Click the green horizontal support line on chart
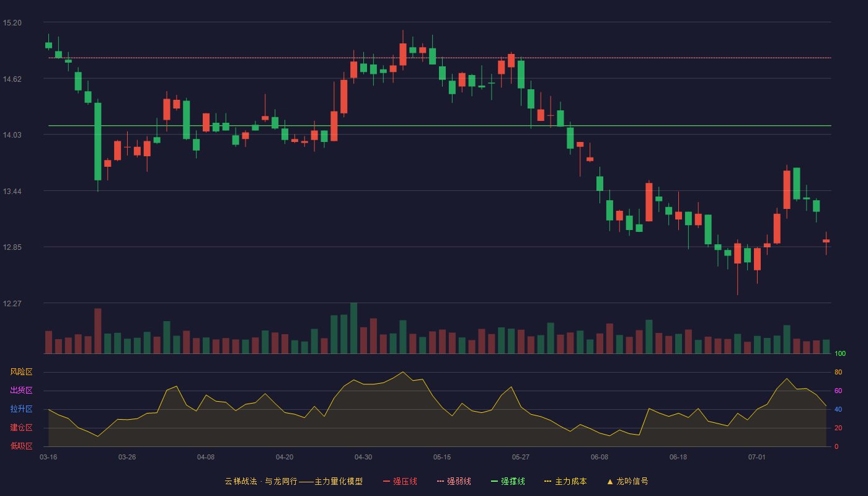Image resolution: width=868 pixels, height=496 pixels. (440, 126)
